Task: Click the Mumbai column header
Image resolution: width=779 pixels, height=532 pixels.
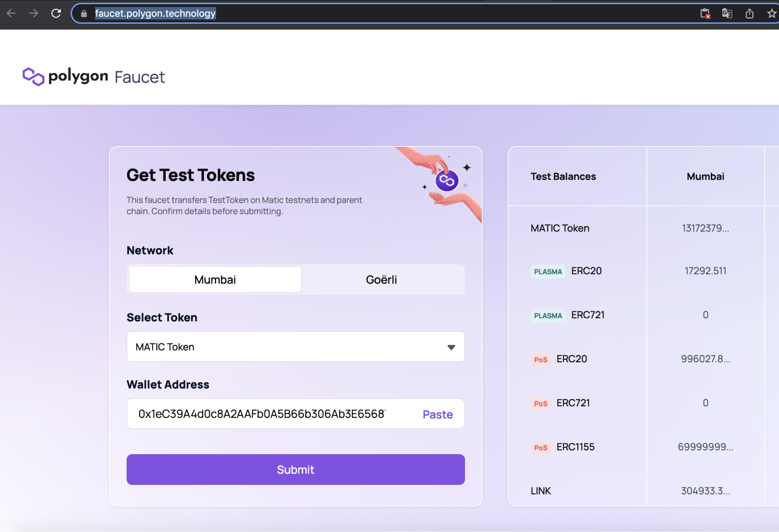Action: pyautogui.click(x=705, y=176)
